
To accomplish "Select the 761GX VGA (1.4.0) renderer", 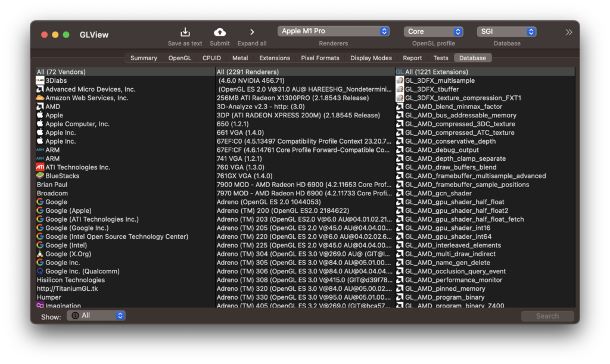I will [x=304, y=176].
